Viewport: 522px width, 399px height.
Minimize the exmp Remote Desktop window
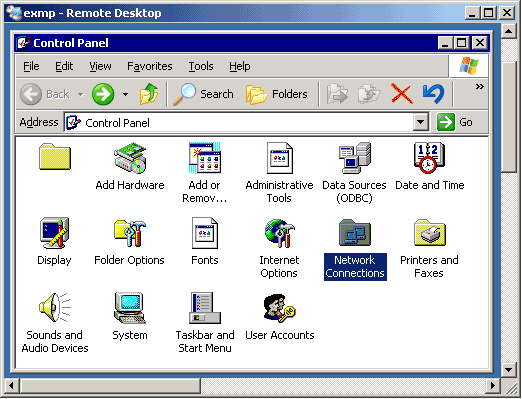pyautogui.click(x=472, y=13)
